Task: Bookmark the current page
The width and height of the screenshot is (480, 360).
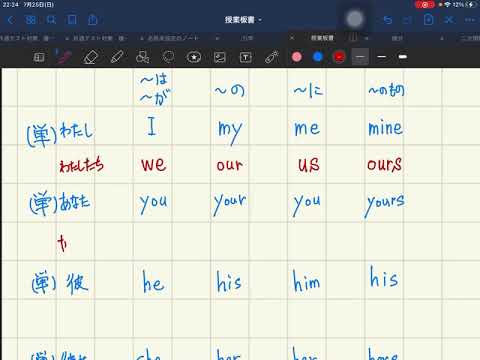Action: tap(72, 20)
